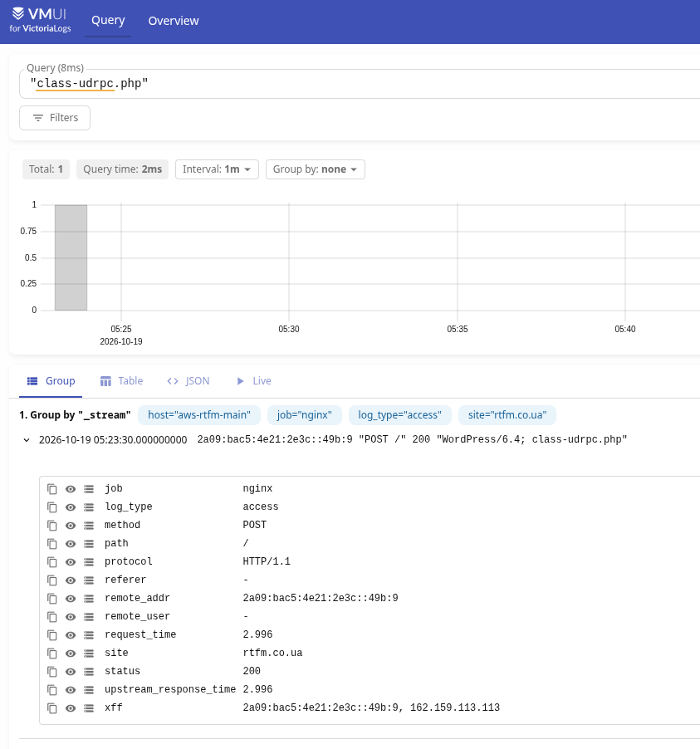700x749 pixels.
Task: Copy the job field value
Action: [51, 488]
